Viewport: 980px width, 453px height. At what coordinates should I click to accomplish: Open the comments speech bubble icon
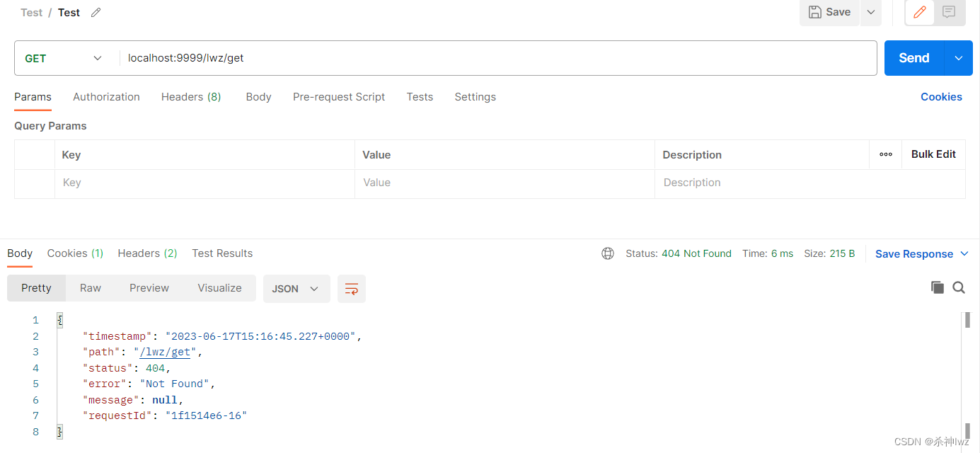tap(949, 12)
